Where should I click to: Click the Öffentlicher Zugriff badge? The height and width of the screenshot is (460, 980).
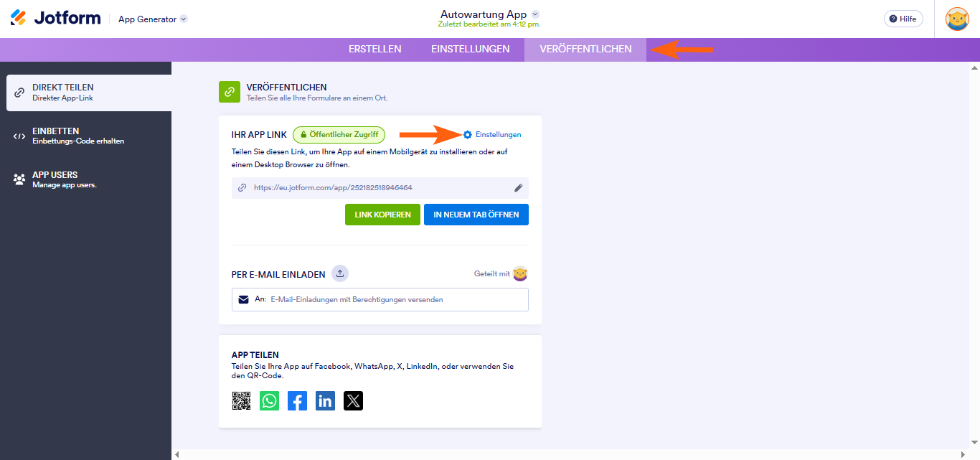(339, 134)
